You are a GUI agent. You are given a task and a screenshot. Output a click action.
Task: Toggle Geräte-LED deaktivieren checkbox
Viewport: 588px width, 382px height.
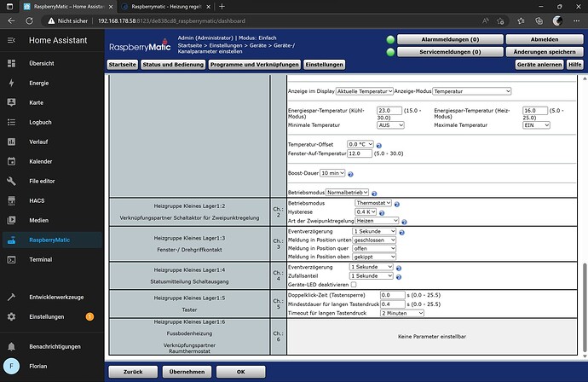tap(354, 285)
